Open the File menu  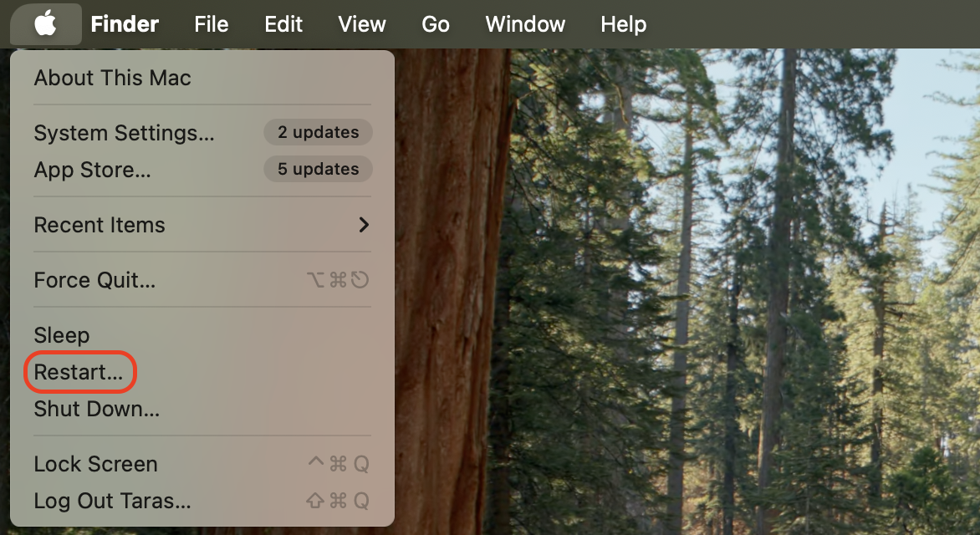click(x=211, y=24)
